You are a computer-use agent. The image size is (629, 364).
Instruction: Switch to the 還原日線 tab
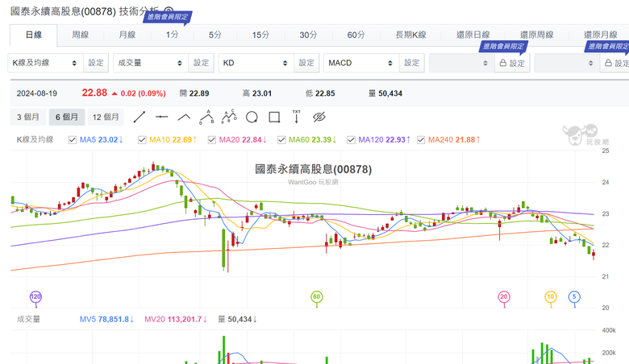pos(473,35)
